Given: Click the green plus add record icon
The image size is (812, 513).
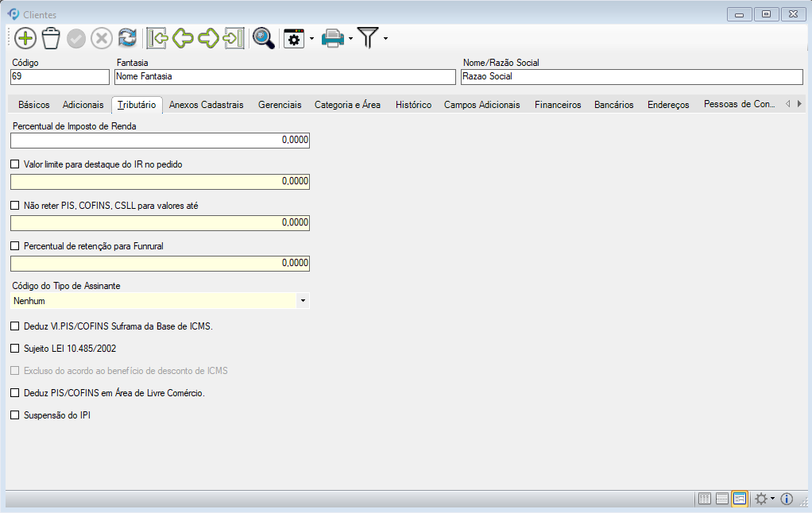Looking at the screenshot, I should click(25, 38).
